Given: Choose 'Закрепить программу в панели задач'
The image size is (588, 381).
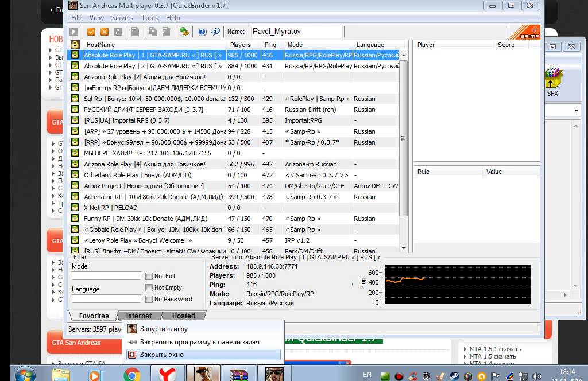Looking at the screenshot, I should (x=204, y=341).
